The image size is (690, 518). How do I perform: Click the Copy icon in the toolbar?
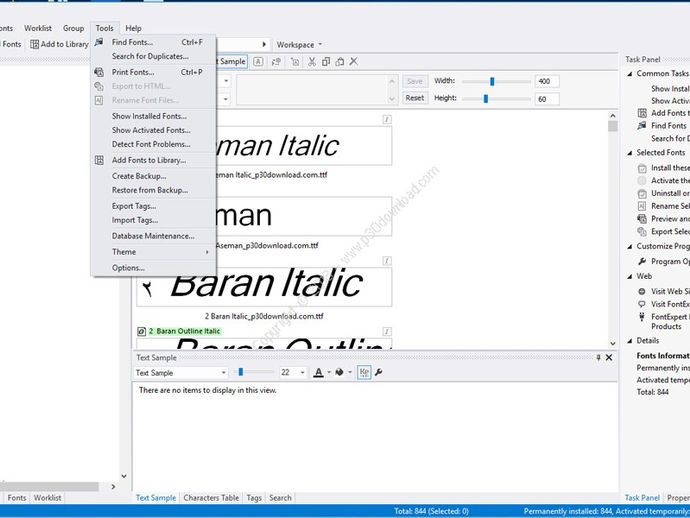[x=326, y=62]
